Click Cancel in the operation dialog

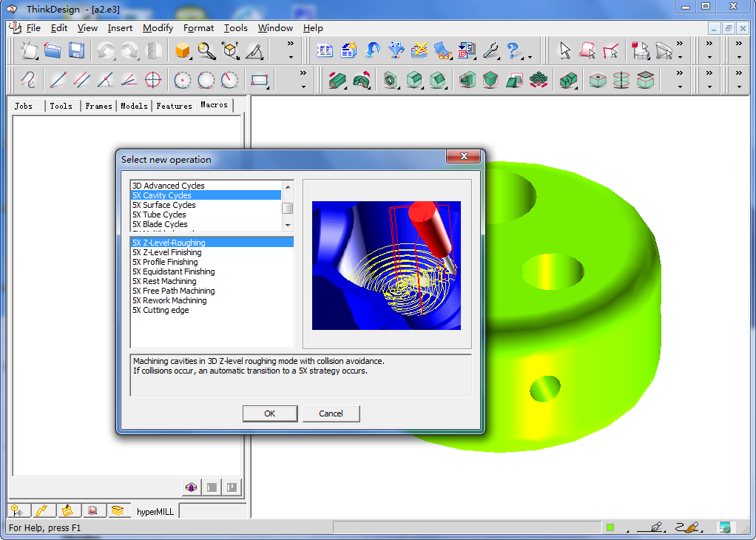pos(331,414)
